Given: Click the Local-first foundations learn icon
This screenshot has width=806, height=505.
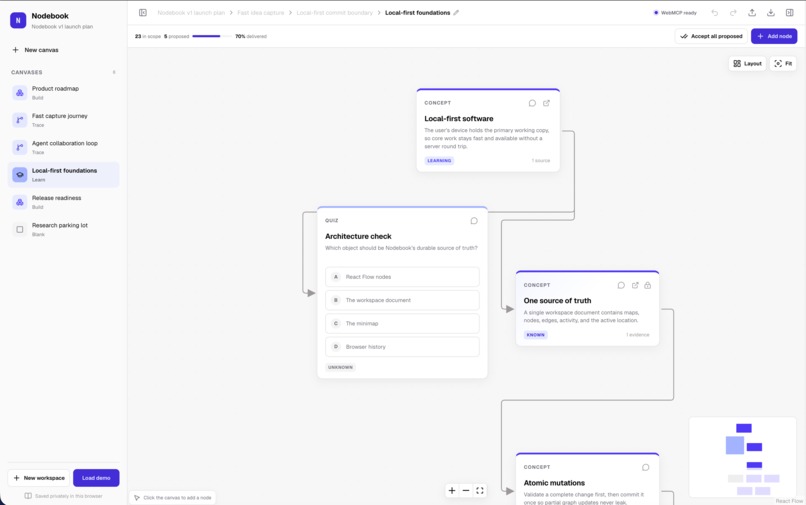Looking at the screenshot, I should [20, 175].
